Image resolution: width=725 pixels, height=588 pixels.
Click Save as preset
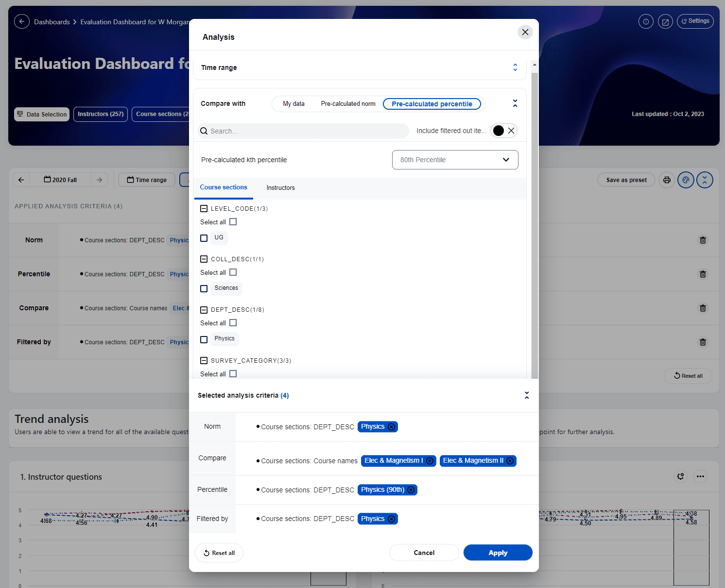coord(626,180)
